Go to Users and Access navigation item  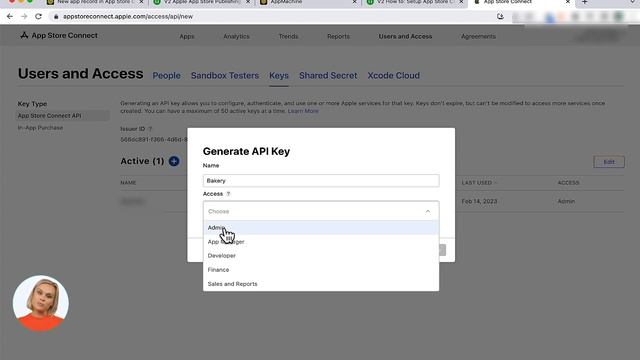tap(405, 36)
